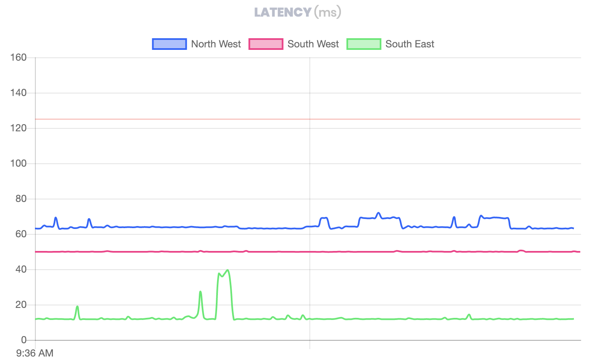Click the tallest green spike peak near 40 ms
This screenshot has height=364, width=598.
click(x=227, y=271)
